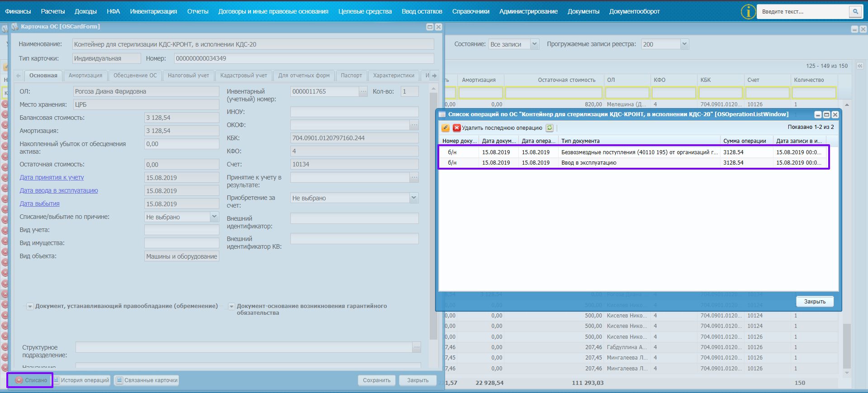
Task: Maximize the operations list window
Action: click(x=826, y=115)
